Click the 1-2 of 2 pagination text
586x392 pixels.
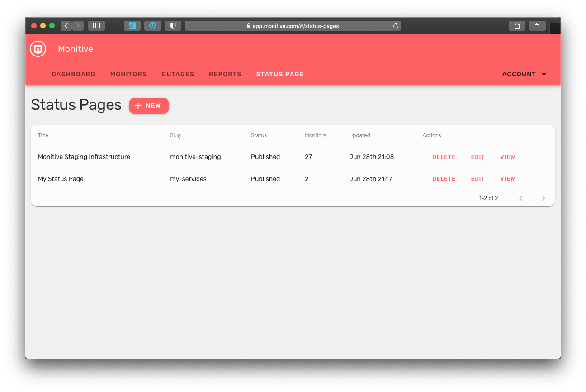tap(488, 198)
